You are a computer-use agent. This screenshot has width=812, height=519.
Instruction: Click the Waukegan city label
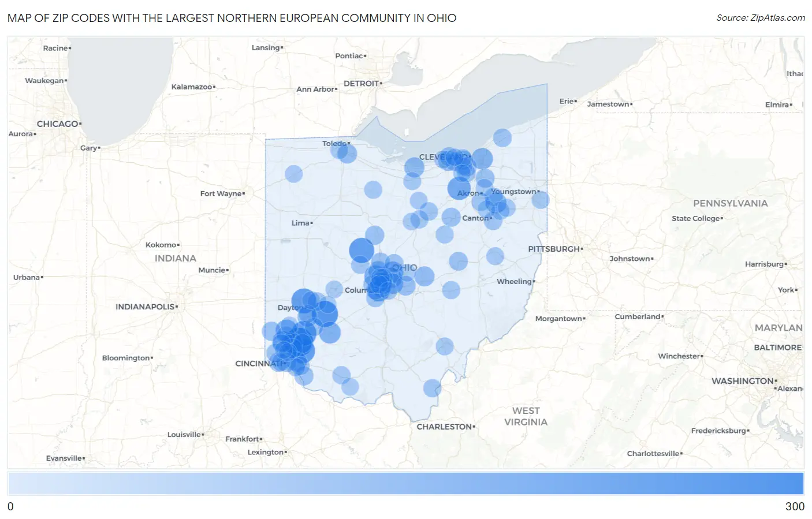44,81
